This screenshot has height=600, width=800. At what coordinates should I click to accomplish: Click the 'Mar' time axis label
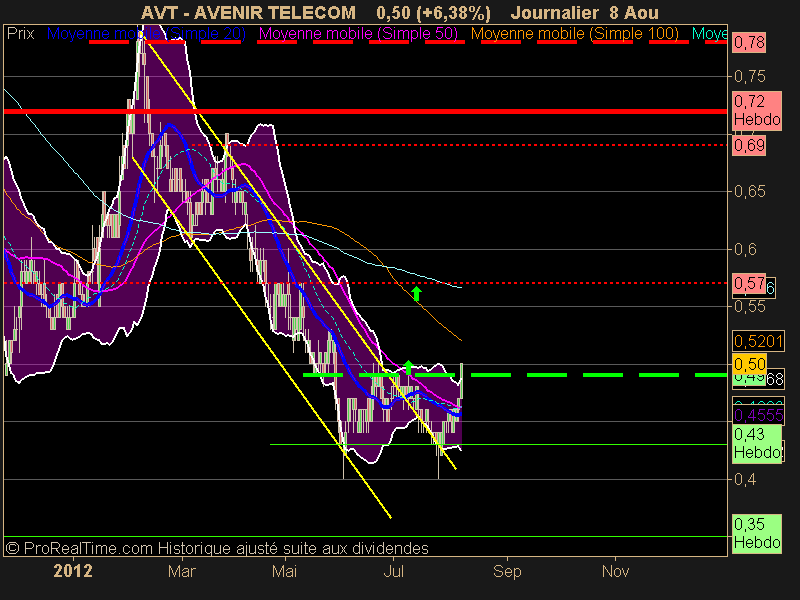pyautogui.click(x=182, y=571)
